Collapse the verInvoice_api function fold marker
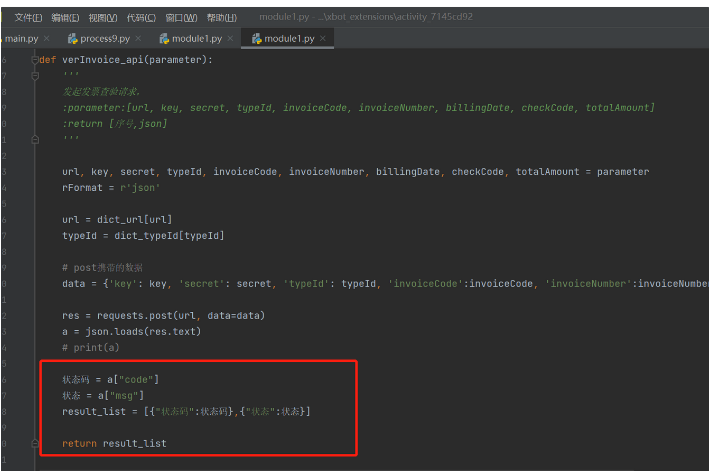 (35, 60)
